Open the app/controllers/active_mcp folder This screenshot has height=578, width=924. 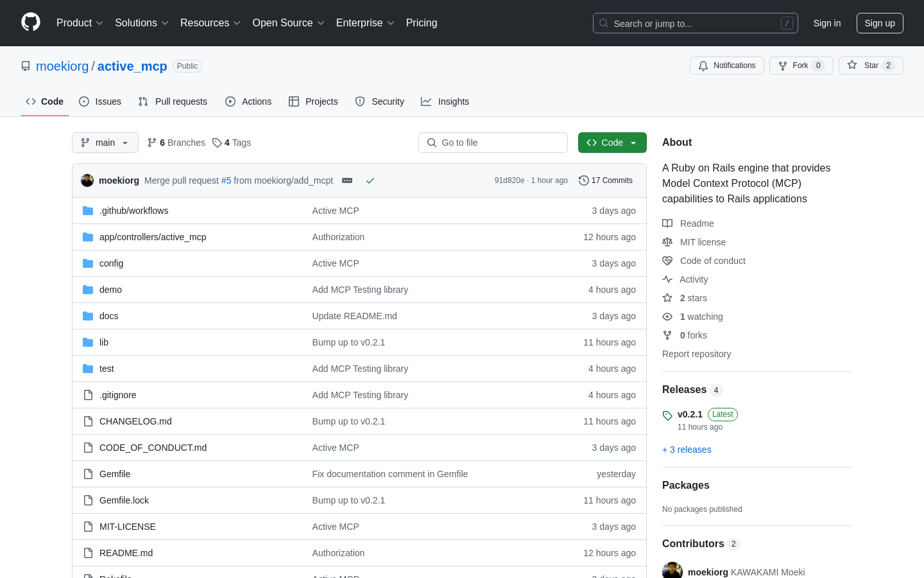pos(153,237)
